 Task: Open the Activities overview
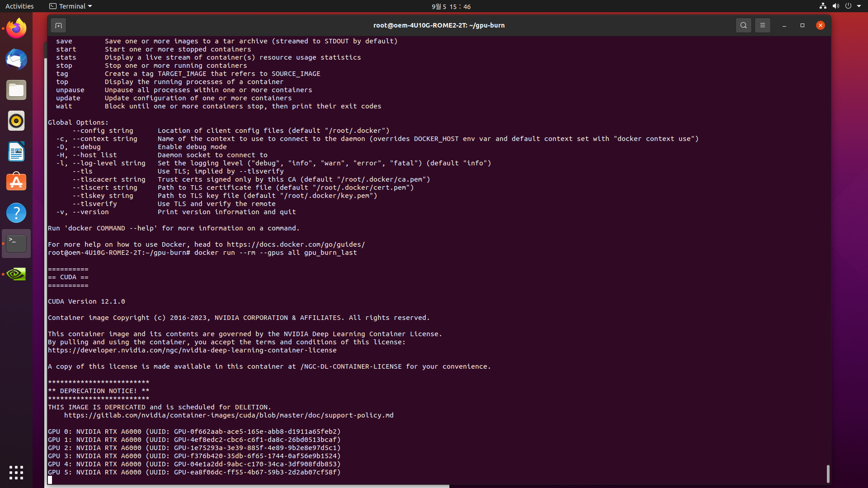(19, 6)
